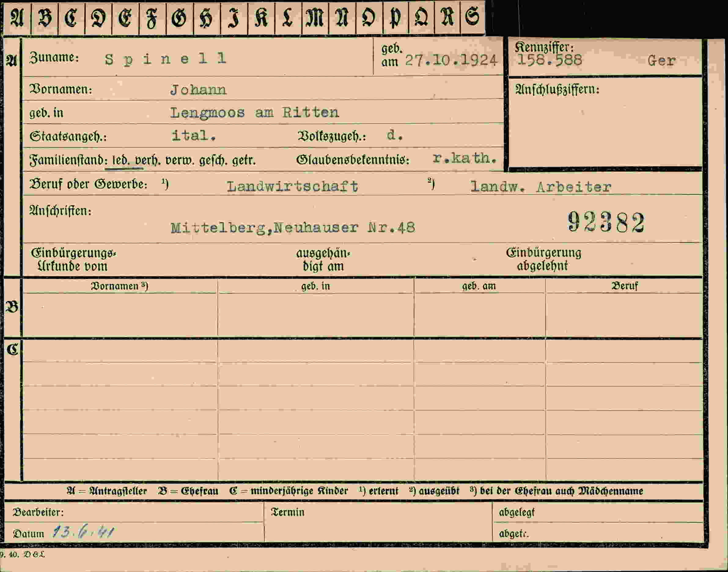Click the 'Kennziffer:' label
This screenshot has width=728, height=572.
click(x=544, y=47)
